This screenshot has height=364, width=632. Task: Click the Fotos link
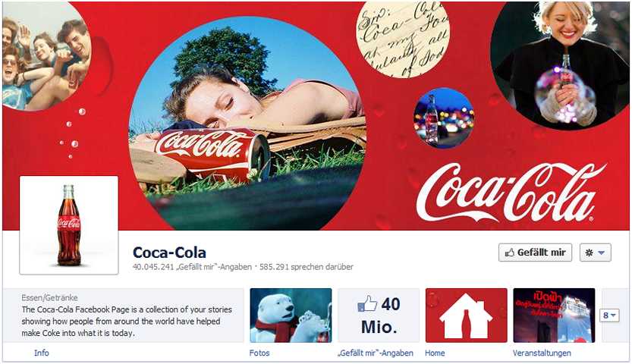coord(259,353)
